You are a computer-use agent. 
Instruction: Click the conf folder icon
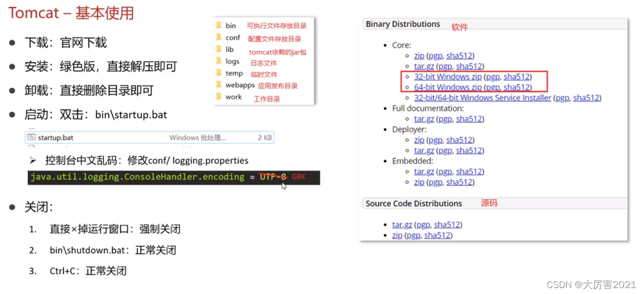tap(218, 37)
